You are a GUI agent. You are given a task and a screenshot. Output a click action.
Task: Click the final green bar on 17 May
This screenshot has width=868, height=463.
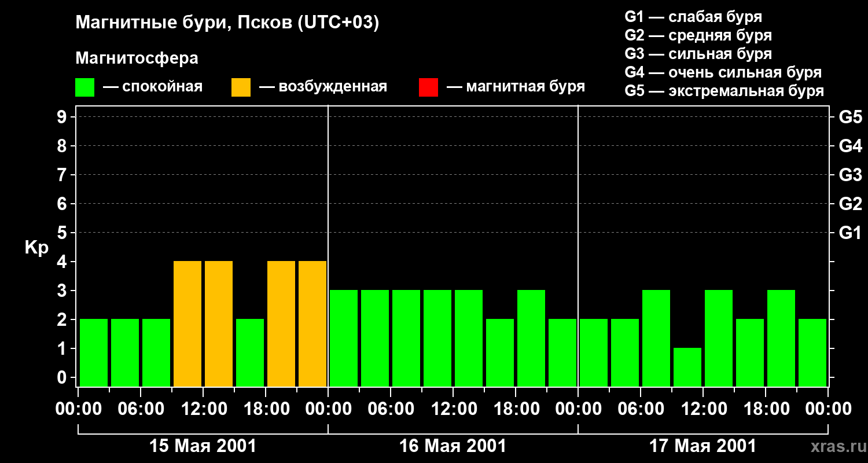click(812, 352)
